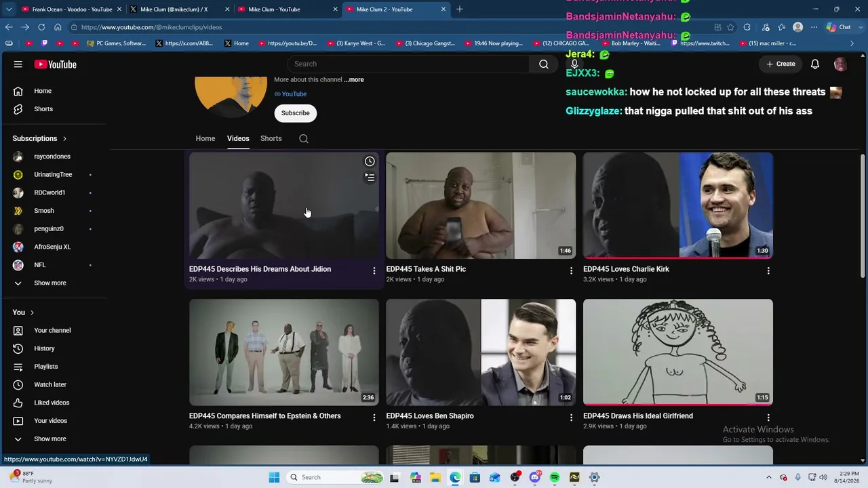Screen dimensions: 868x488
Task: Open Microsoft Store from the taskbar
Action: tap(475, 477)
